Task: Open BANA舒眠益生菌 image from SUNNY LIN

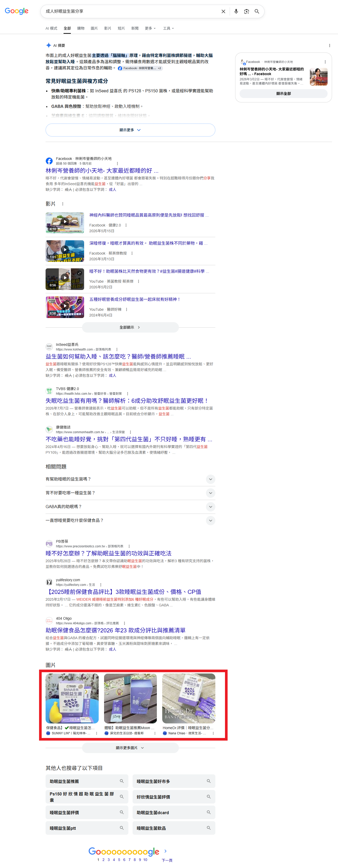Action: pyautogui.click(x=72, y=698)
